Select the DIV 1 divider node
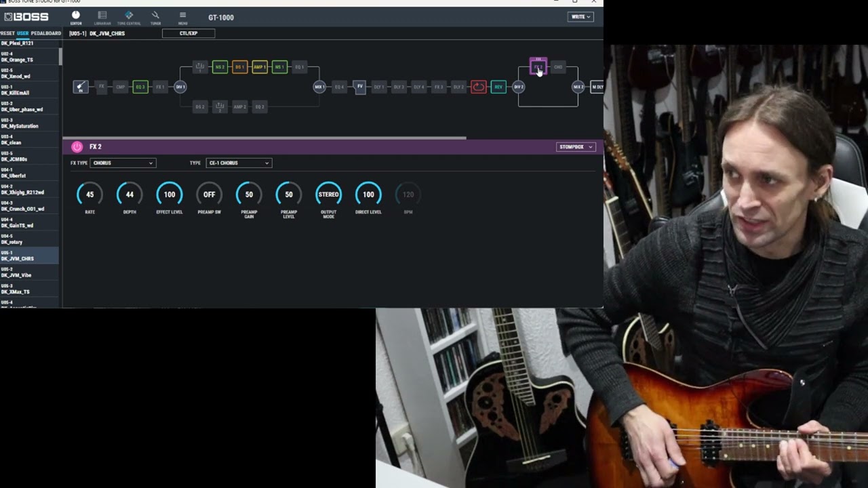Viewport: 868px width, 488px height. [x=180, y=87]
